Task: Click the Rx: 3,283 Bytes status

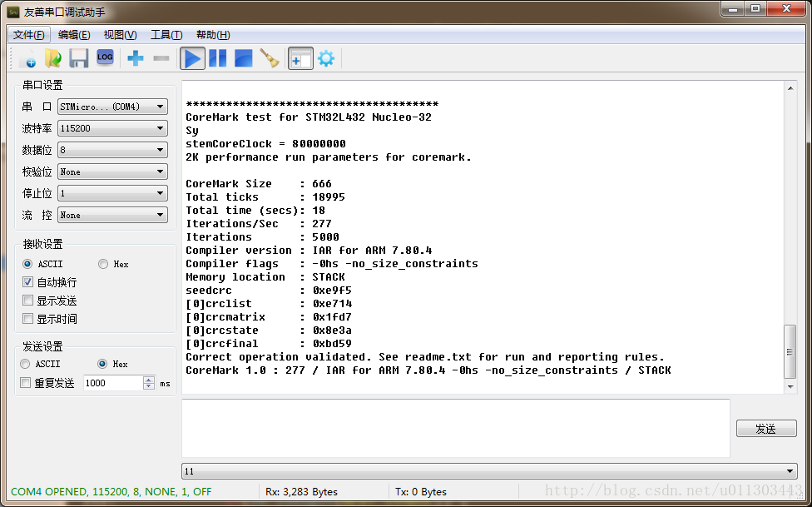Action: (301, 491)
